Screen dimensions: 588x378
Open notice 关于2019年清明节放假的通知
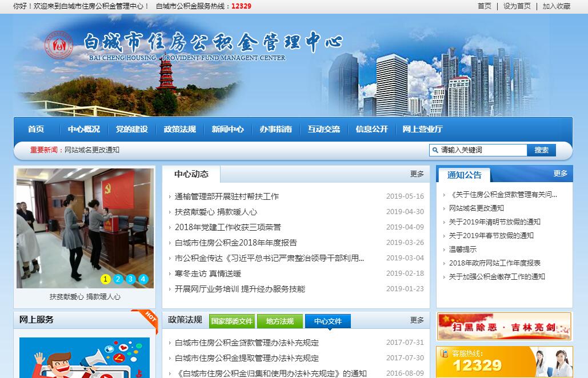point(495,222)
